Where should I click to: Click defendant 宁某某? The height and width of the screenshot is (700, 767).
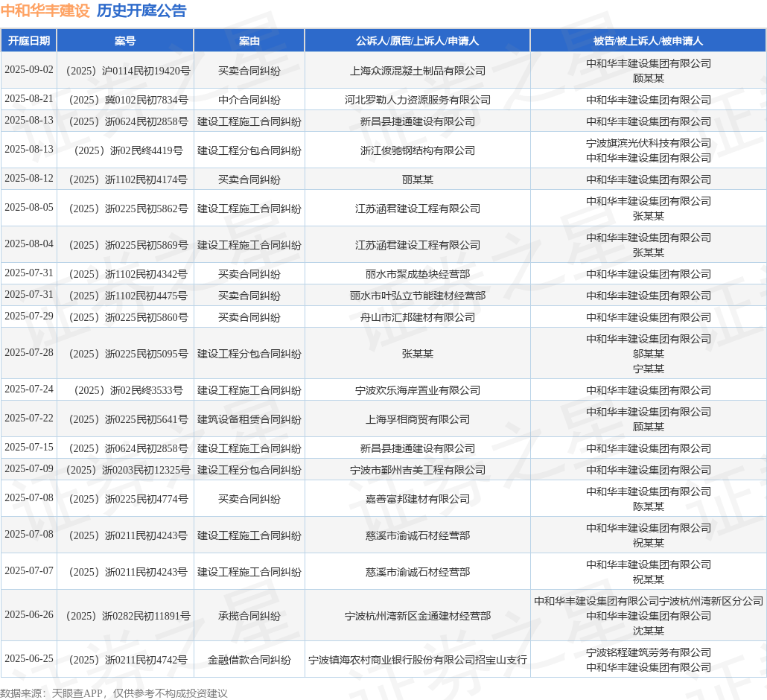(648, 369)
